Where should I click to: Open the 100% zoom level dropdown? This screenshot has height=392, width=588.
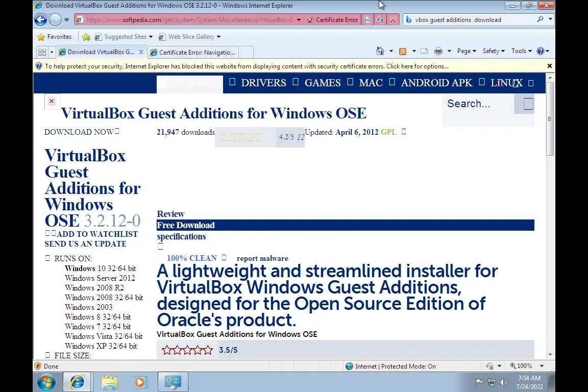coord(542,366)
